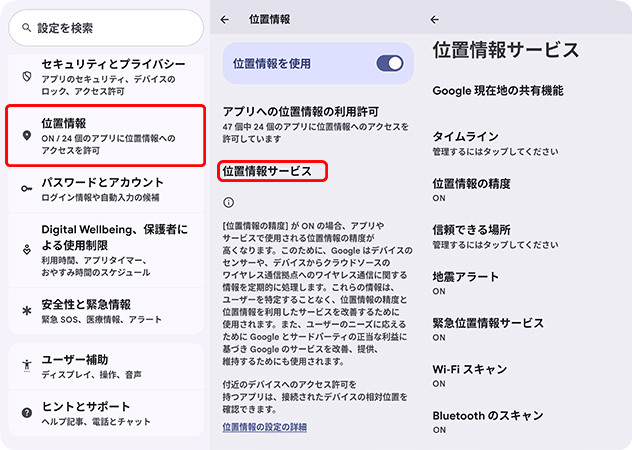Focus the 設定を検索 search field
Image resolution: width=632 pixels, height=450 pixels.
pos(106,28)
